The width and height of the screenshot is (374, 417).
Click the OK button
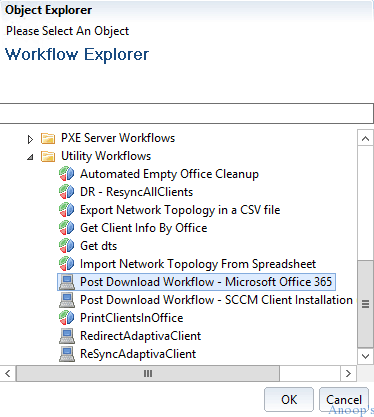click(x=289, y=399)
